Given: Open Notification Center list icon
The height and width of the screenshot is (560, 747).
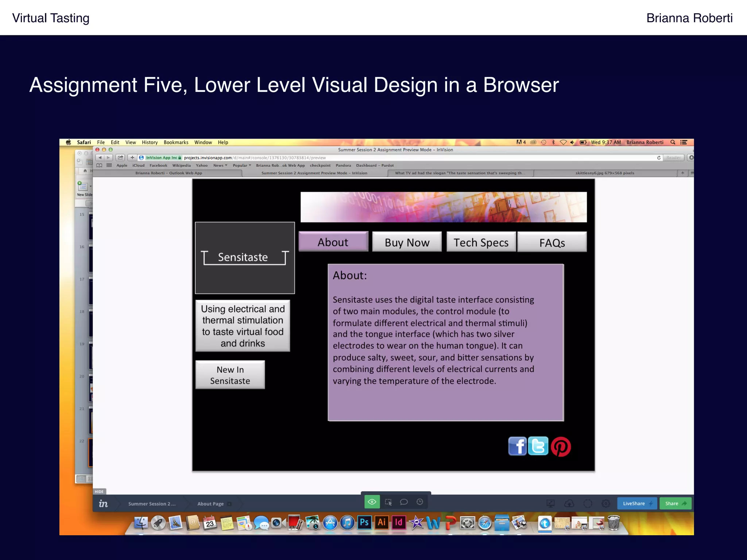Looking at the screenshot, I should tap(684, 142).
